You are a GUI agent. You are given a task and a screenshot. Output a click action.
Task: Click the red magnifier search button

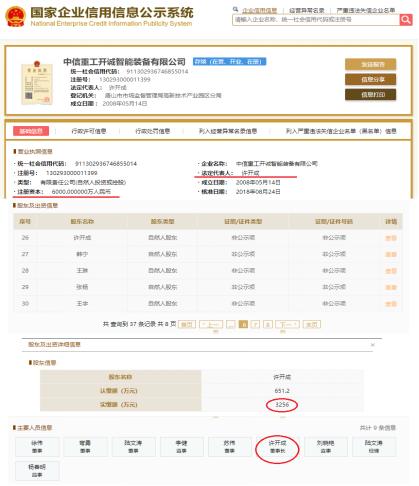point(406,20)
